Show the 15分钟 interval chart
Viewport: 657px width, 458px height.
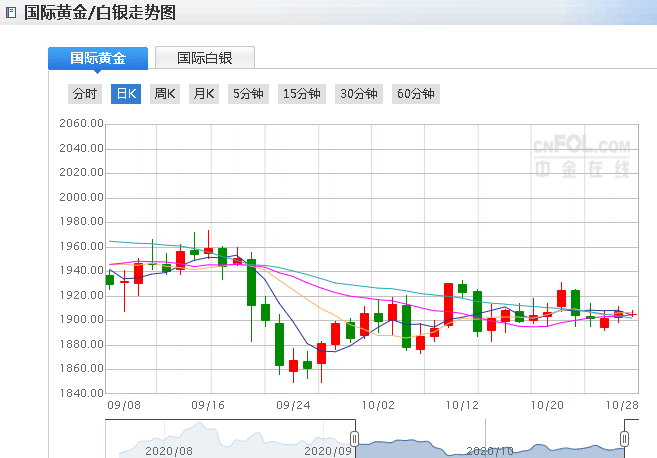302,94
